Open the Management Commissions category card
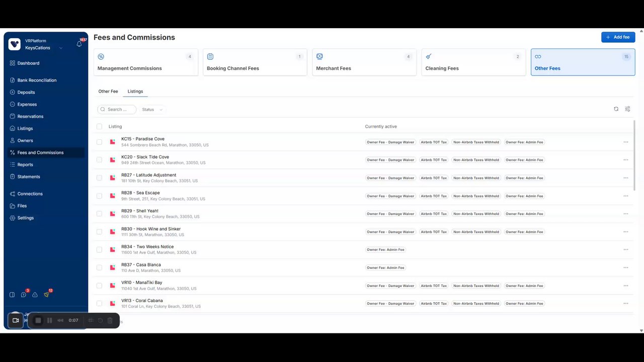 coord(146,62)
